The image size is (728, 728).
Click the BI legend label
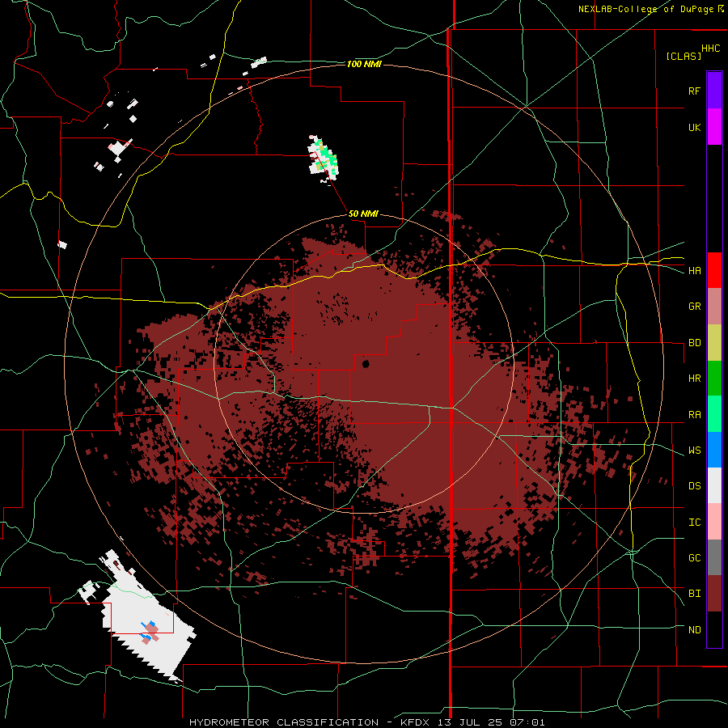pyautogui.click(x=694, y=594)
